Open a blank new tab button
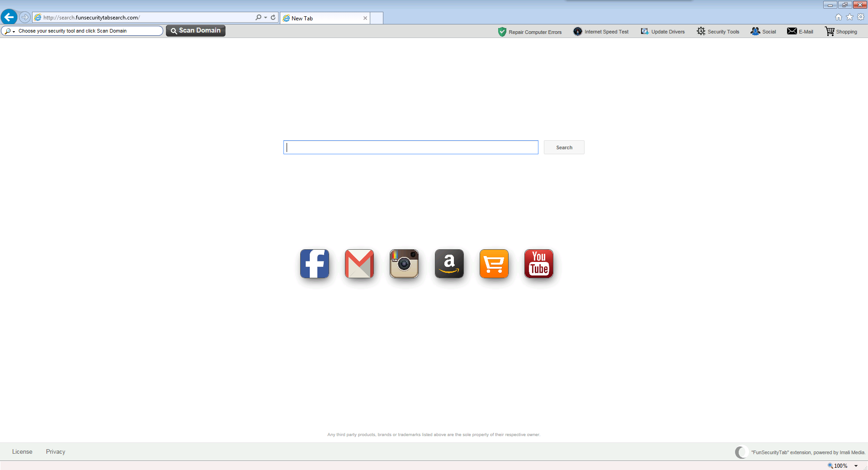Screen dimensions: 868x470 click(377, 18)
